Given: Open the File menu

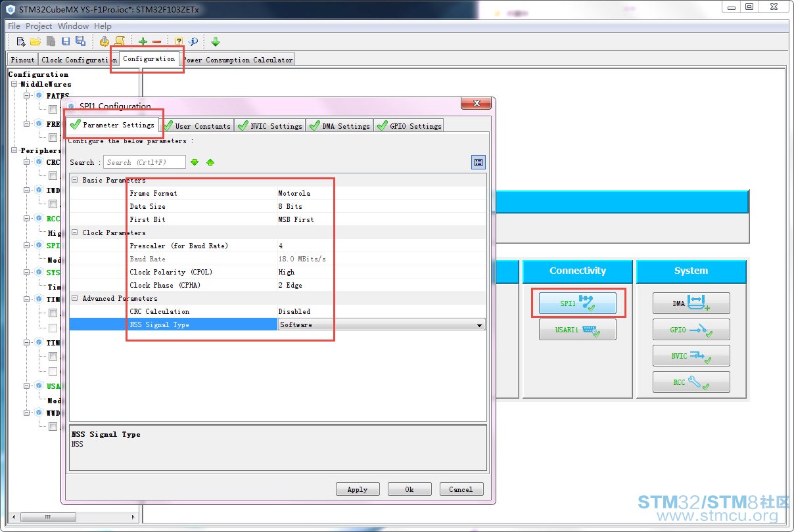Looking at the screenshot, I should coord(14,26).
